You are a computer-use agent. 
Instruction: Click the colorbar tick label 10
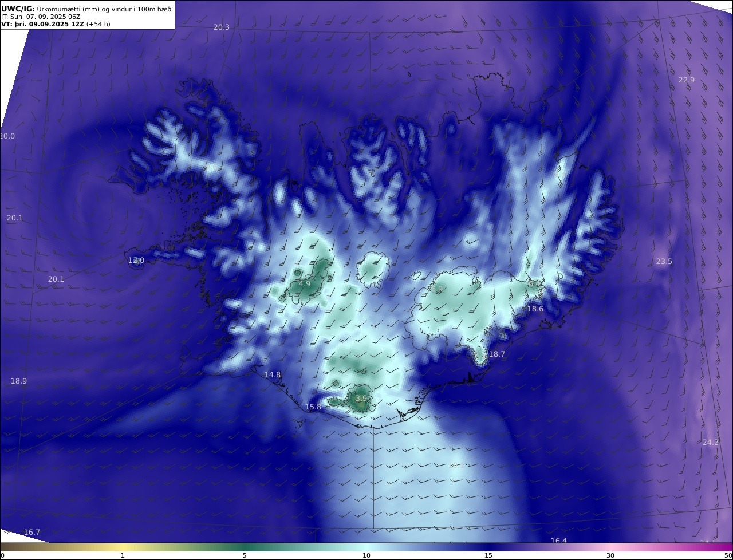[366, 555]
